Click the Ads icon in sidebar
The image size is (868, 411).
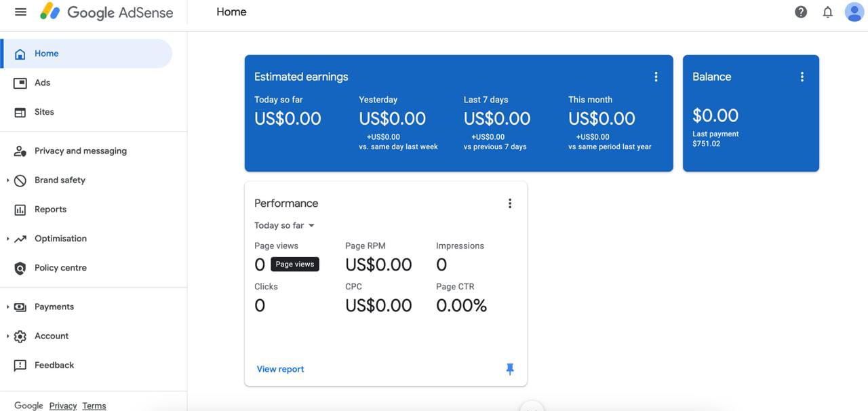coord(20,83)
